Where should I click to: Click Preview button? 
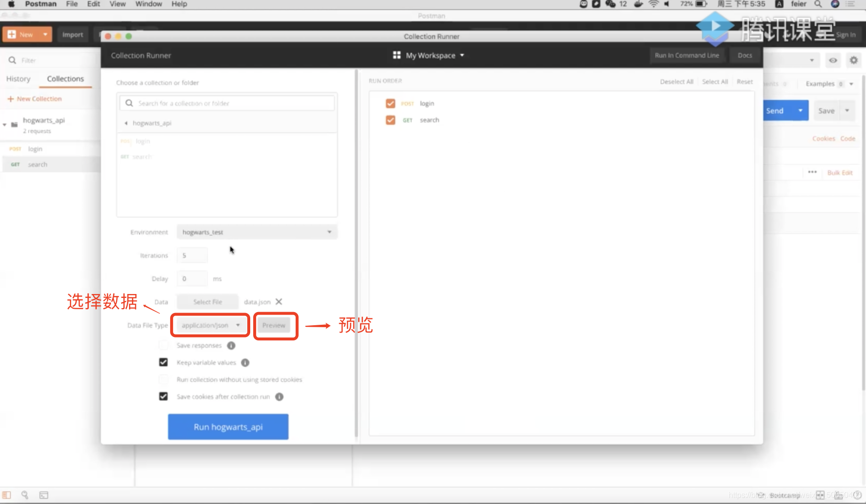coord(274,325)
